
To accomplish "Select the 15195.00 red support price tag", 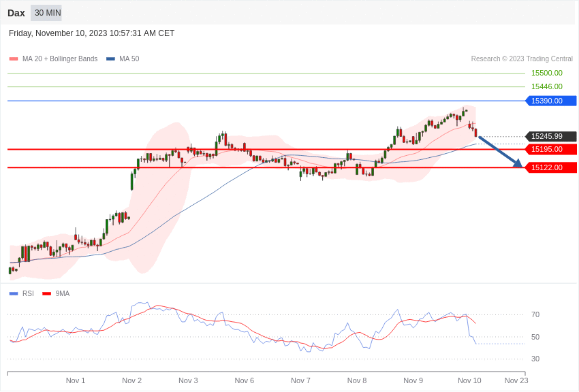I will (550, 149).
